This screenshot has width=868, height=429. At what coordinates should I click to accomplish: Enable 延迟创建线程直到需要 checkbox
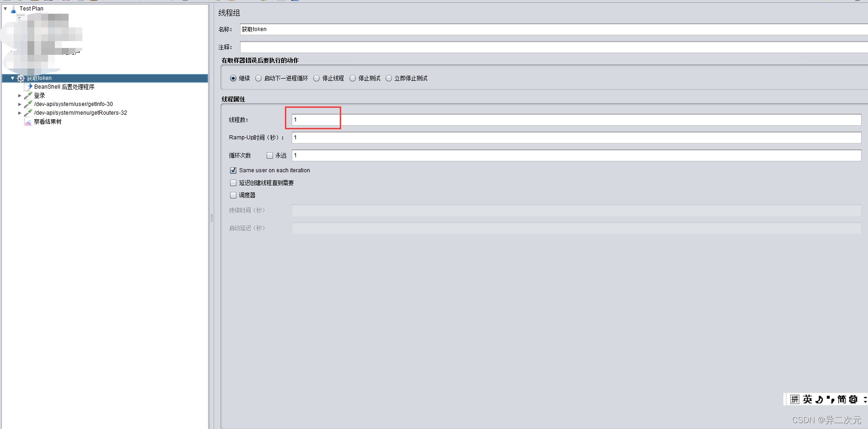[x=233, y=183]
